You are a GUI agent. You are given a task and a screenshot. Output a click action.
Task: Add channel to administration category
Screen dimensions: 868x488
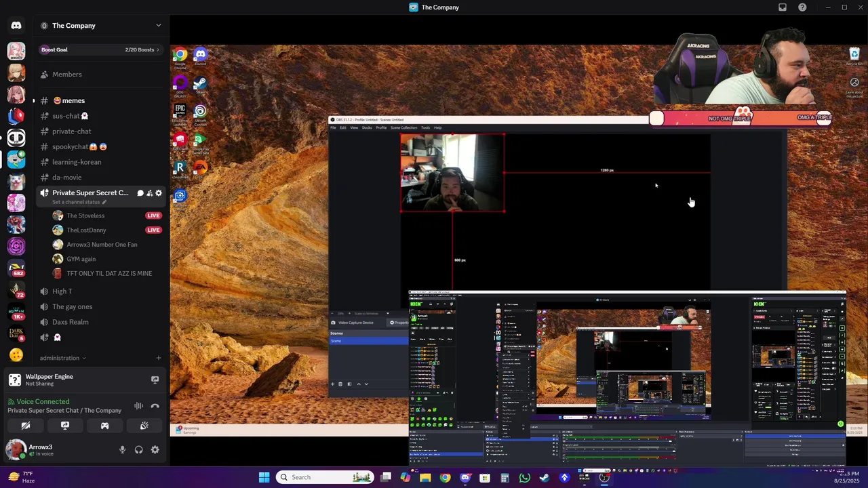[x=159, y=358]
